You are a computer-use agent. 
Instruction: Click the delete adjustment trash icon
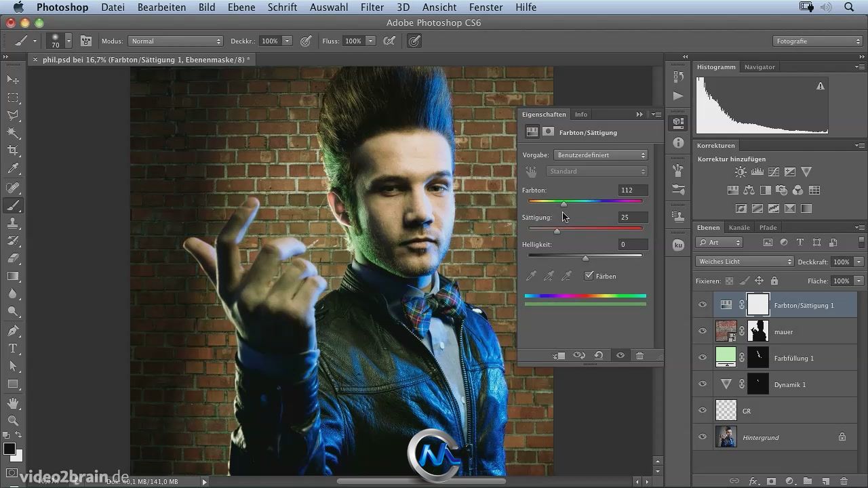(x=639, y=355)
